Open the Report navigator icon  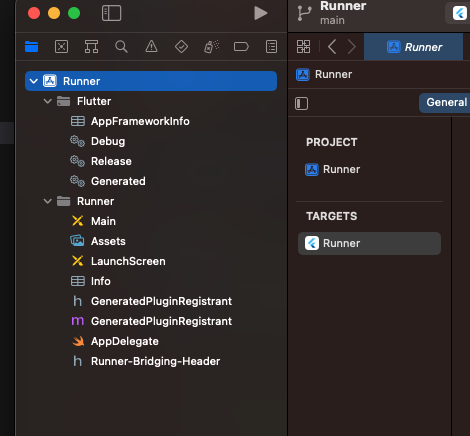coord(271,47)
